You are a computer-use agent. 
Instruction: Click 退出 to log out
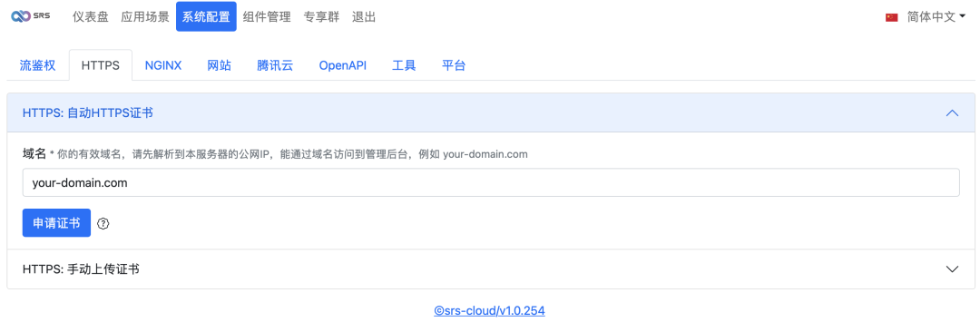pyautogui.click(x=364, y=17)
